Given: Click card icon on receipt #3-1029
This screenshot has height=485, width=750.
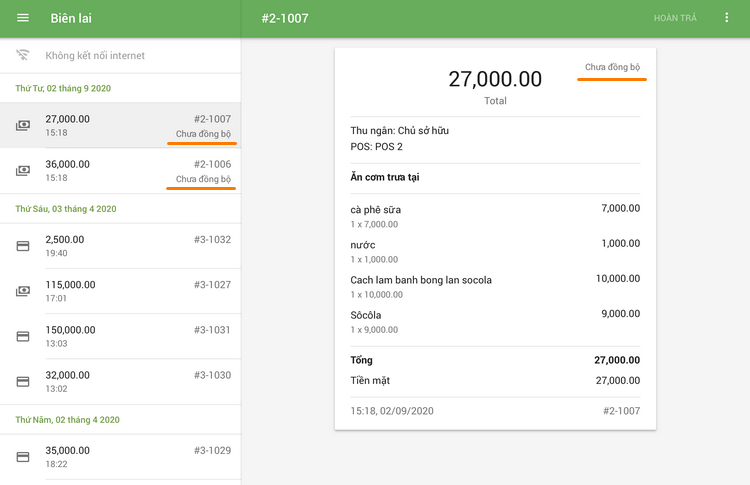Looking at the screenshot, I should coord(23,456).
